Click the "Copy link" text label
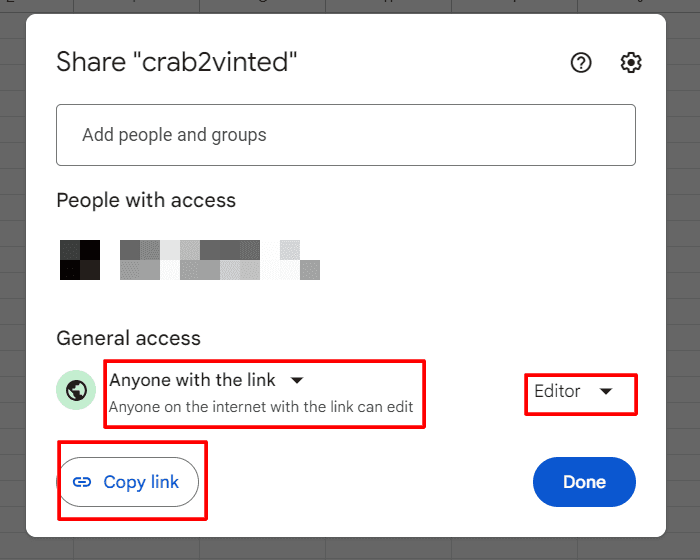 point(141,482)
